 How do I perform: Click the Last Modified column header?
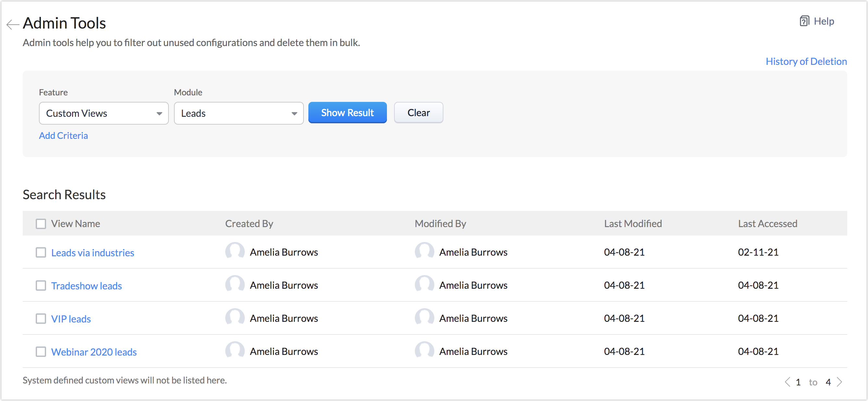coord(633,224)
